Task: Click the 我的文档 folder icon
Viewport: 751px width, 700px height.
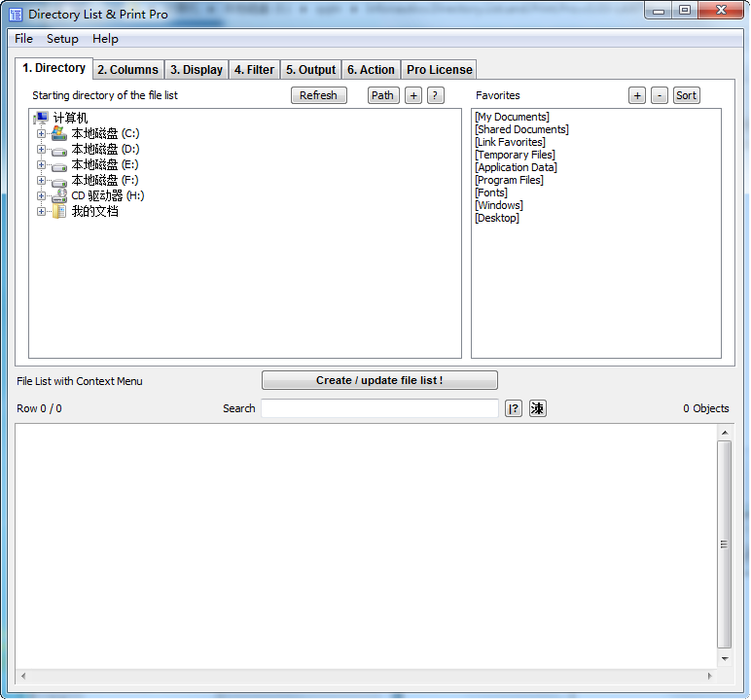Action: pyautogui.click(x=59, y=211)
